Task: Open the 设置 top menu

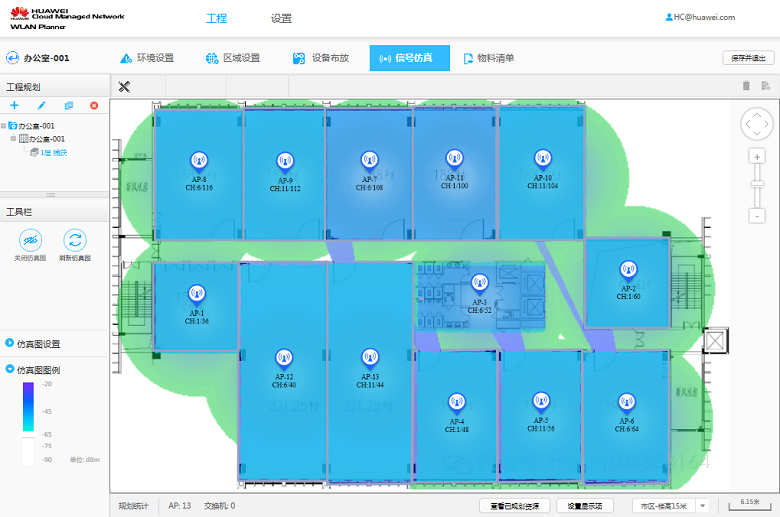Action: [281, 19]
